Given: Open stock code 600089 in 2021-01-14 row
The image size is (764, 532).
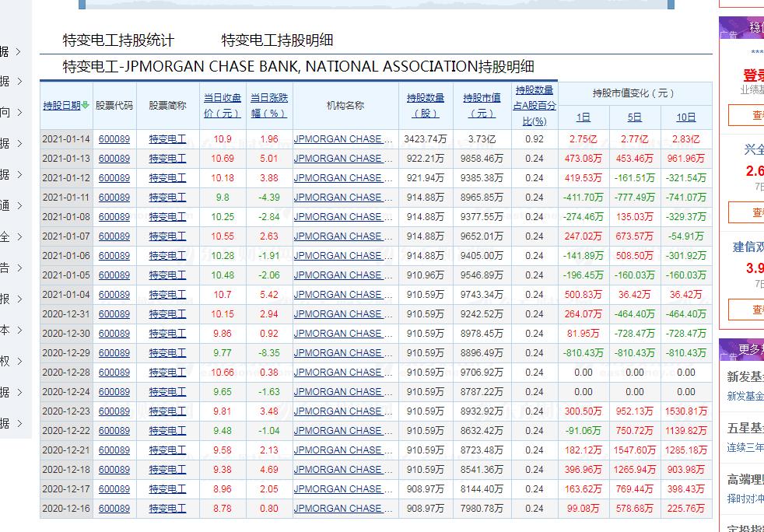Looking at the screenshot, I should 114,139.
